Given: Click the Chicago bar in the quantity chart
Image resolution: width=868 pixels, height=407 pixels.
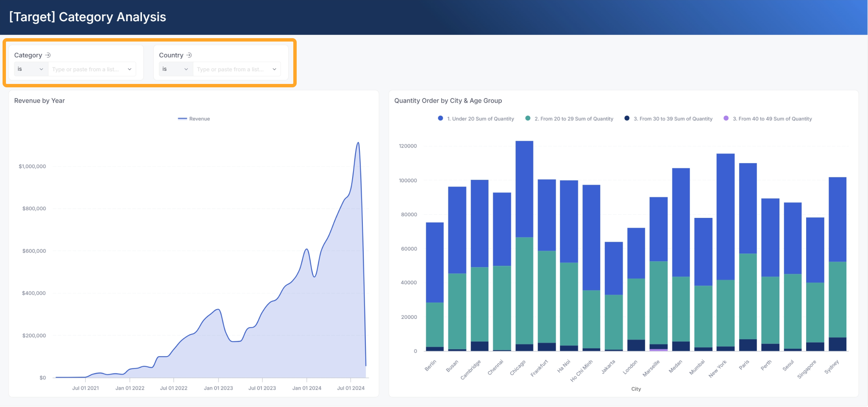Looking at the screenshot, I should (x=524, y=246).
